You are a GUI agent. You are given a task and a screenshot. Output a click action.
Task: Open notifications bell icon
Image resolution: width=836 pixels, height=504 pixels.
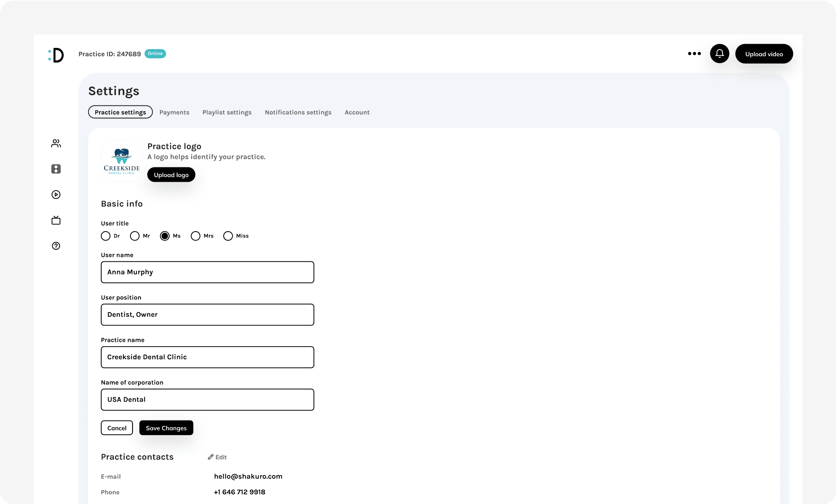click(720, 54)
